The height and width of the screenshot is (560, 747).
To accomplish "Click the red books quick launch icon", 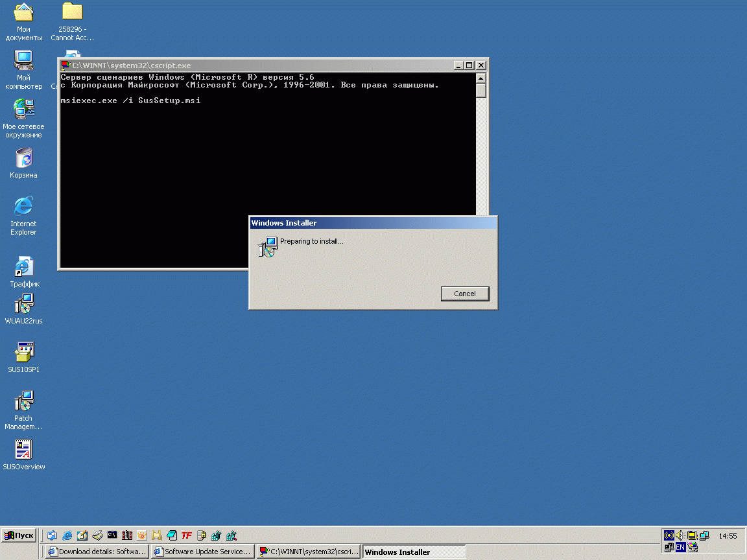I will [x=126, y=535].
